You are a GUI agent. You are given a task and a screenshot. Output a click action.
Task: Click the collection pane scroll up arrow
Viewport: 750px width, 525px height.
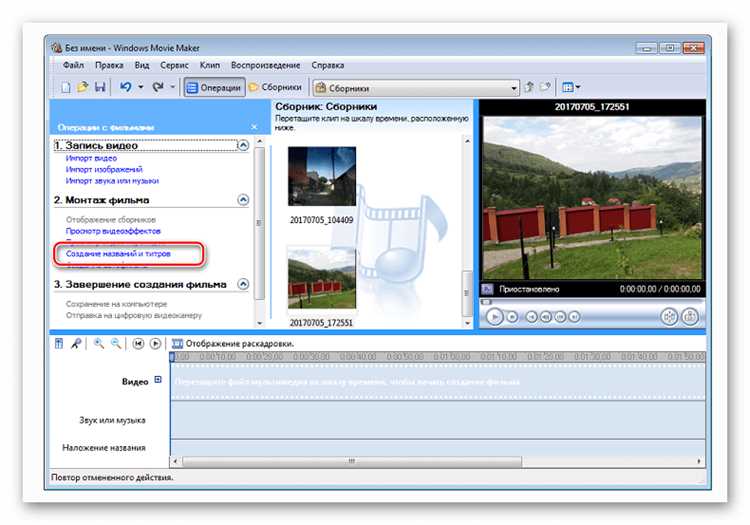467,142
